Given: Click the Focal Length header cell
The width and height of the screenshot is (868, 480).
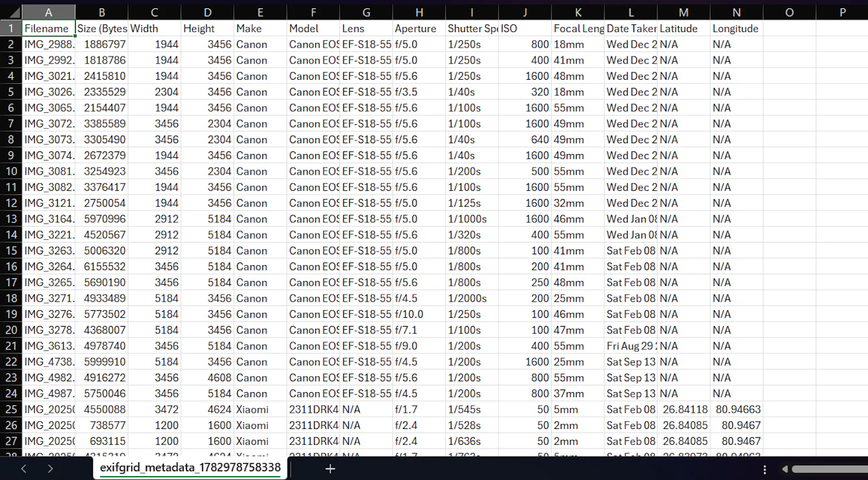Looking at the screenshot, I should [578, 28].
